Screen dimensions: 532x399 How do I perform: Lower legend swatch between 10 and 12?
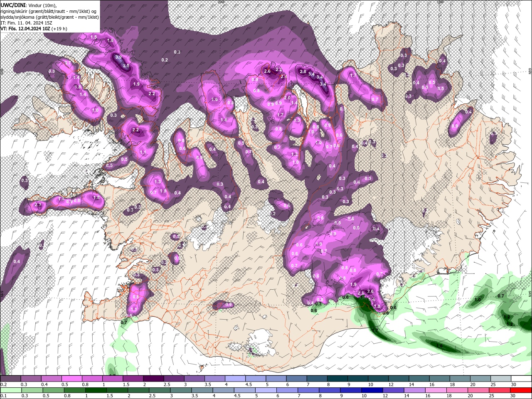(x=372, y=390)
